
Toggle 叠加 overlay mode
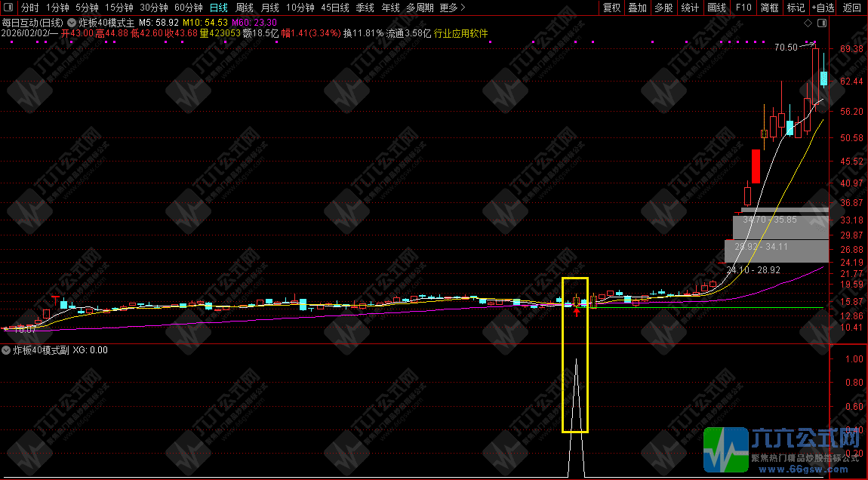[x=637, y=8]
